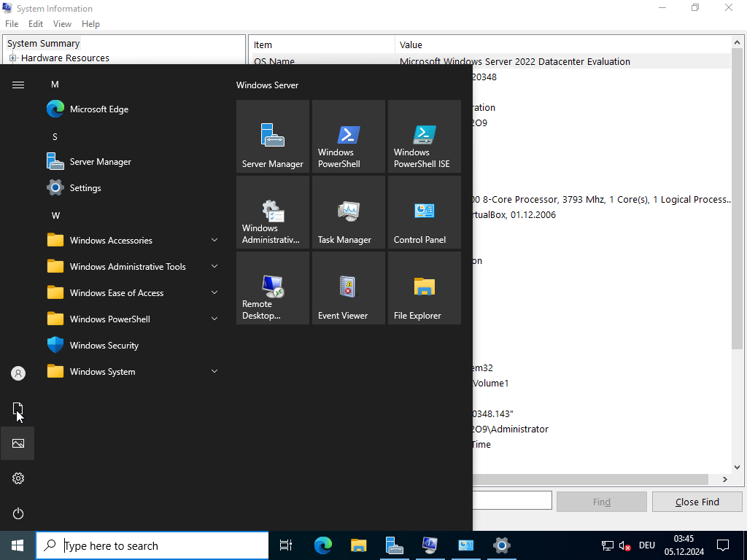This screenshot has height=560, width=747.
Task: Open the notification center icon
Action: (x=723, y=545)
